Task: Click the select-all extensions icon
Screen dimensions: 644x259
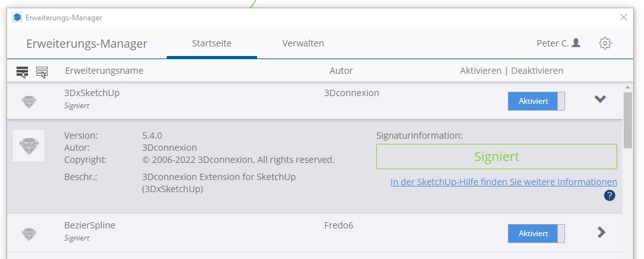Action: click(x=22, y=72)
